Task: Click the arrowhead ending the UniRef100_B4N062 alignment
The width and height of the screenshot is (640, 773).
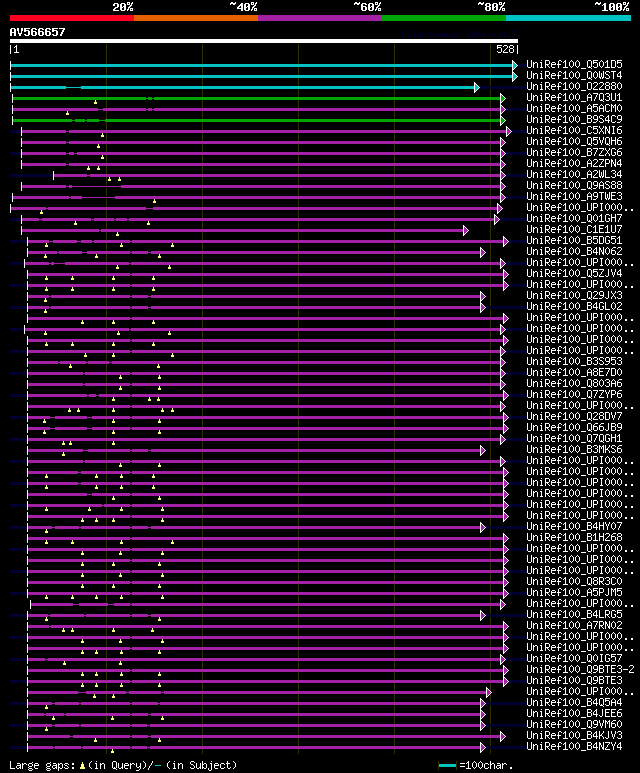Action: (x=483, y=252)
